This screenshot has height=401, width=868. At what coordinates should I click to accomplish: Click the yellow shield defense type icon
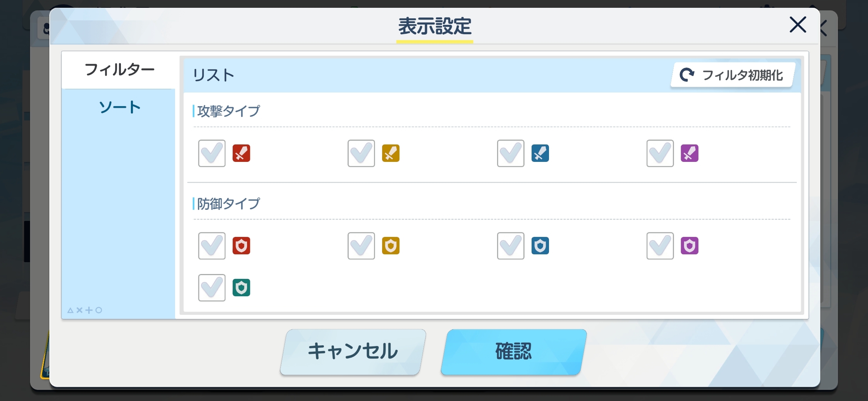(x=391, y=246)
